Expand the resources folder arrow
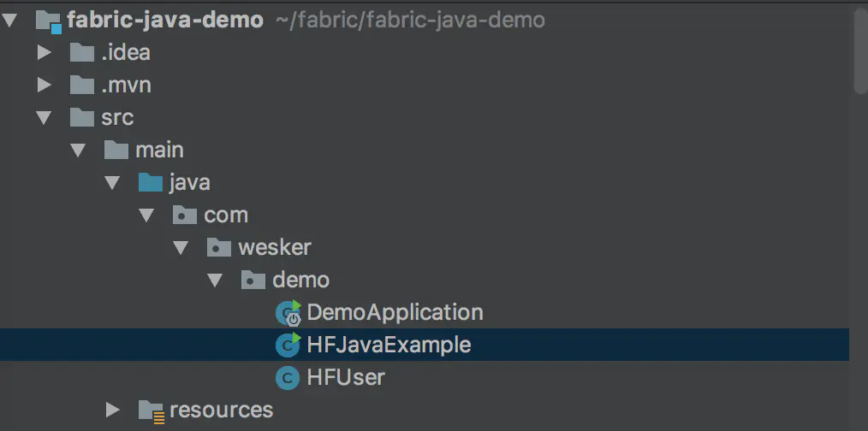 tap(112, 410)
